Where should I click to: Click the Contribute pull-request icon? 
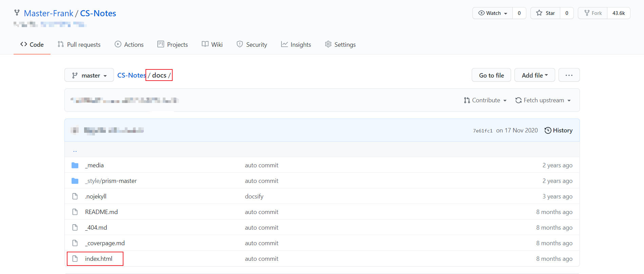(x=467, y=100)
